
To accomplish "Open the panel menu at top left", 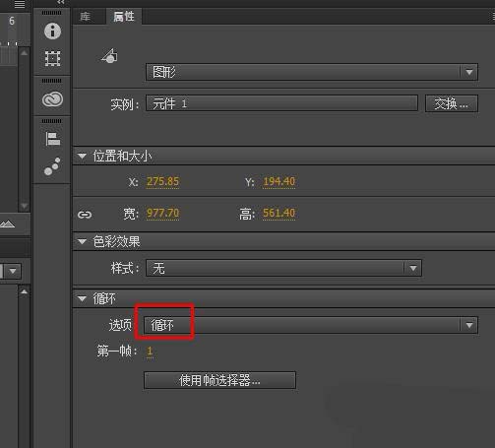I will coord(20,4).
